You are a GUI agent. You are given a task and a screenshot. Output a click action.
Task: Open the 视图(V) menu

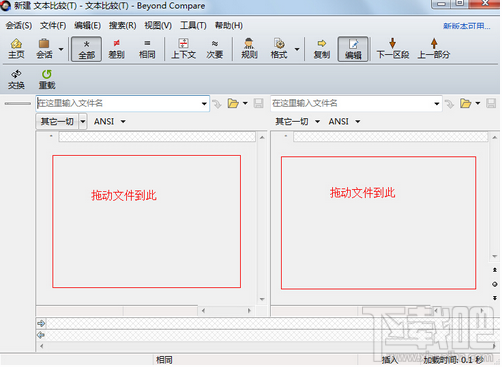pos(158,25)
